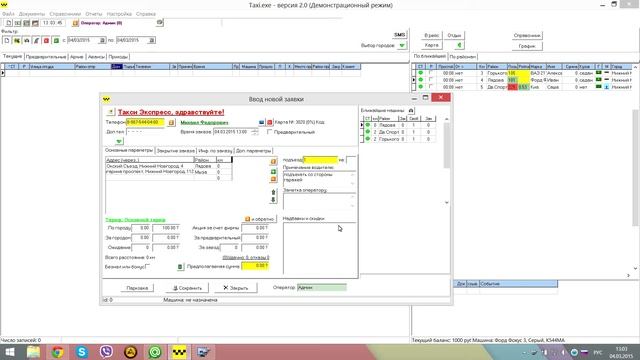Image resolution: width=640 pixels, height=360 pixels.
Task: Click the icon right of the Телефон field
Action: (x=171, y=122)
